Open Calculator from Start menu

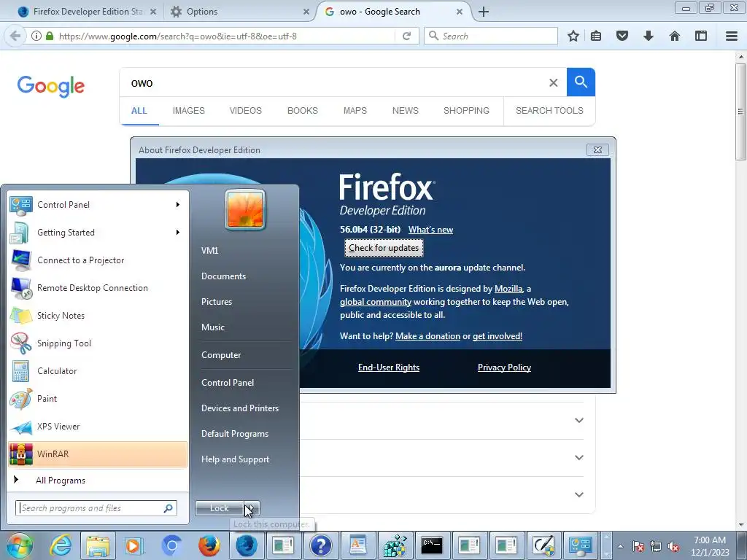coord(98,371)
